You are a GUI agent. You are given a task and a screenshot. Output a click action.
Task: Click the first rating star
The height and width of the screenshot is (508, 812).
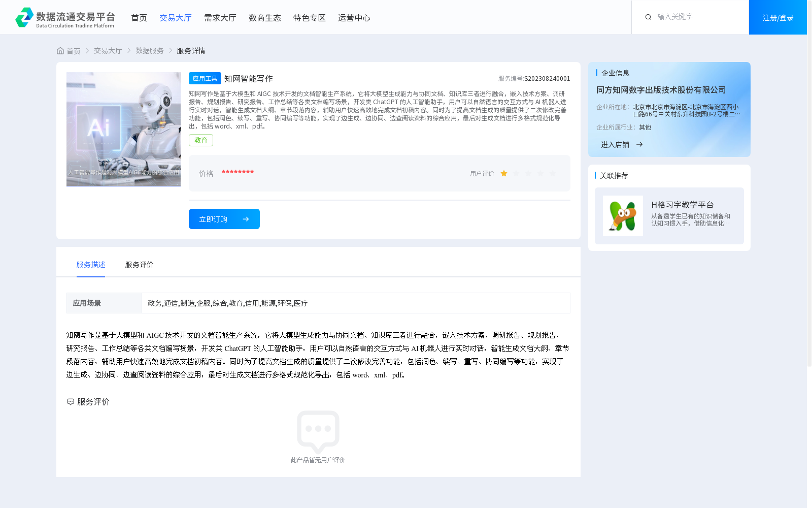pyautogui.click(x=504, y=173)
